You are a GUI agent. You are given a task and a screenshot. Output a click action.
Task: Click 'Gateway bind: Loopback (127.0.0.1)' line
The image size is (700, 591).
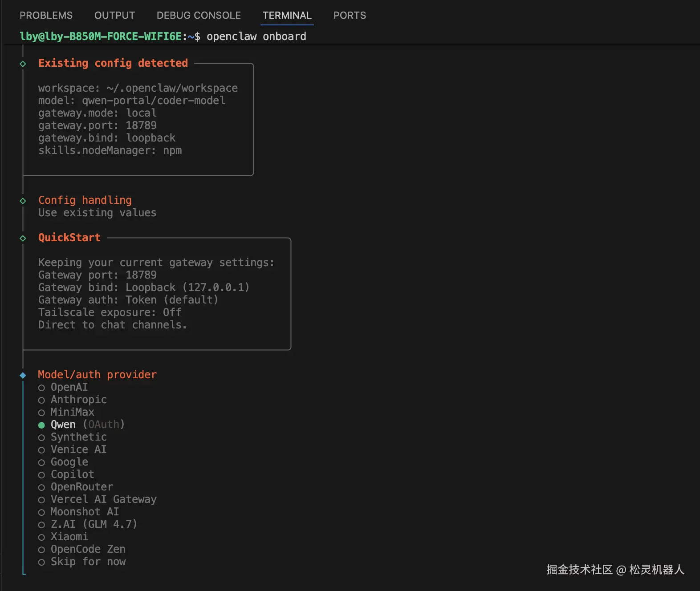tap(144, 287)
